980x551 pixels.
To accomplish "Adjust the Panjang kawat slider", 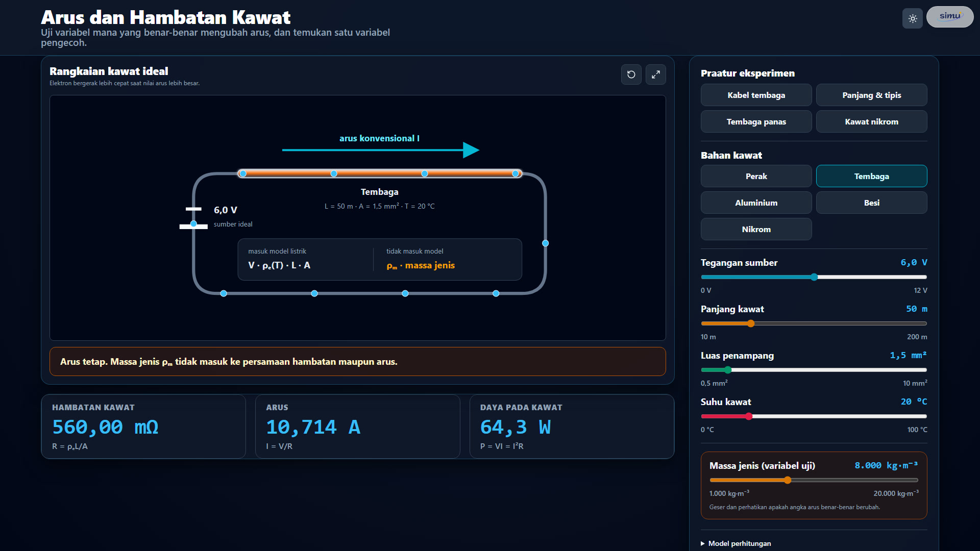I will [814, 323].
